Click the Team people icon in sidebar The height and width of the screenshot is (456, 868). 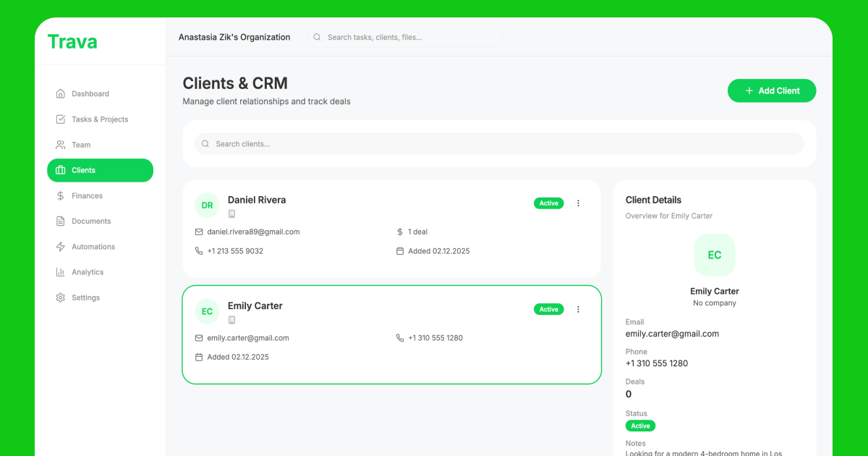(61, 145)
